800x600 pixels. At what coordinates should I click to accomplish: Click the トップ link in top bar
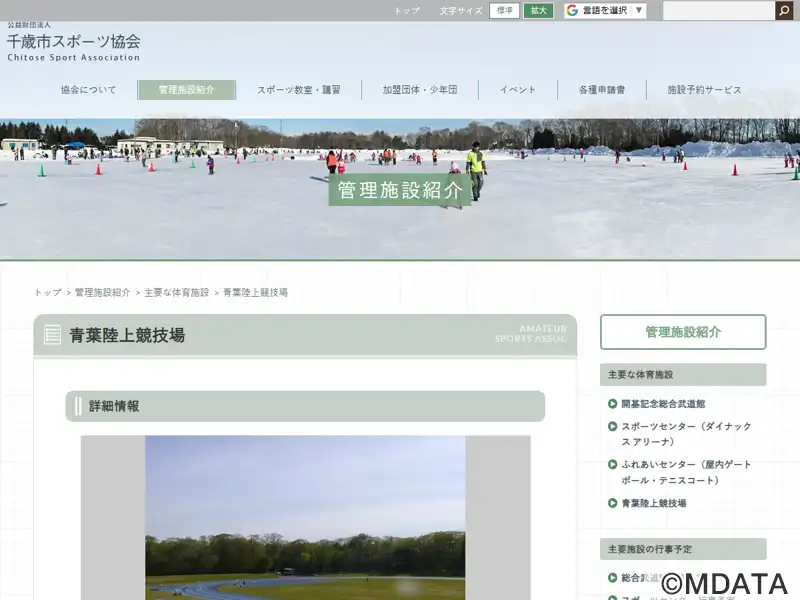(x=407, y=11)
